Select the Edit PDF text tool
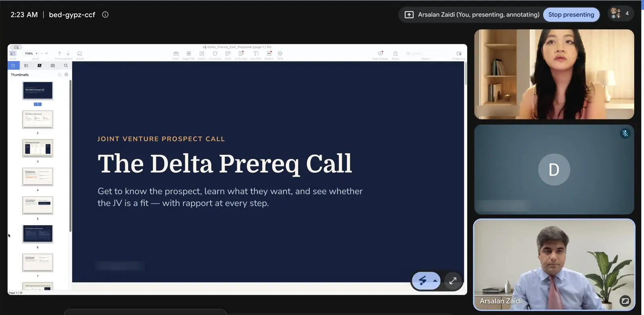Screen dimensions: 644x315 (x=256, y=54)
